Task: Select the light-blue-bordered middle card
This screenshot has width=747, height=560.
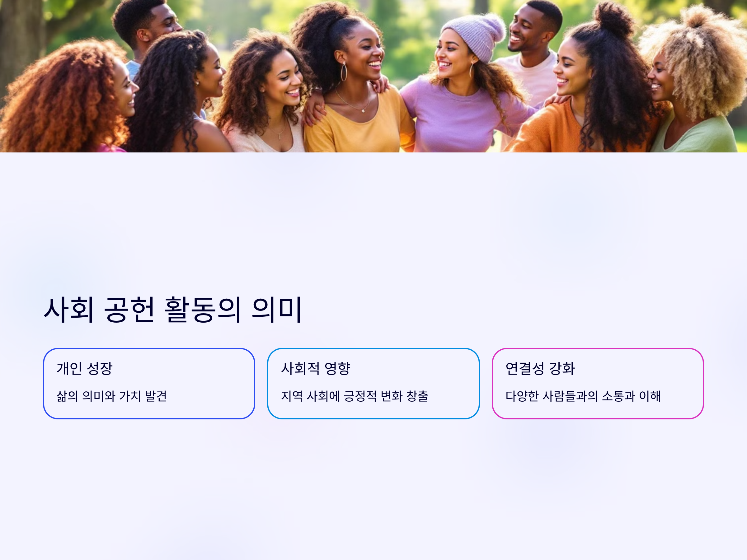Action: click(373, 384)
